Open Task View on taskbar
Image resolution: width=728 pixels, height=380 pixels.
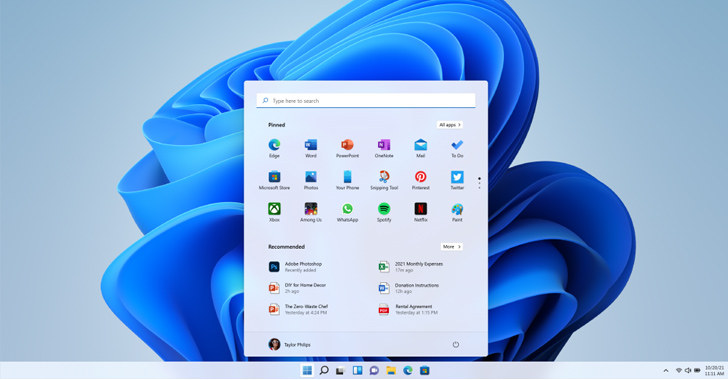click(340, 370)
